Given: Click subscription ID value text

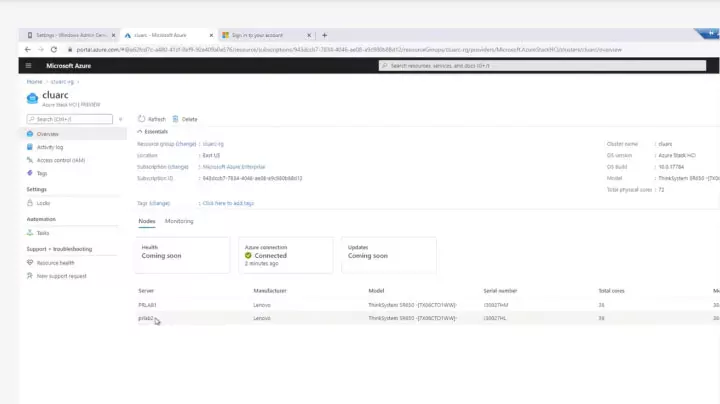Looking at the screenshot, I should 253,179.
